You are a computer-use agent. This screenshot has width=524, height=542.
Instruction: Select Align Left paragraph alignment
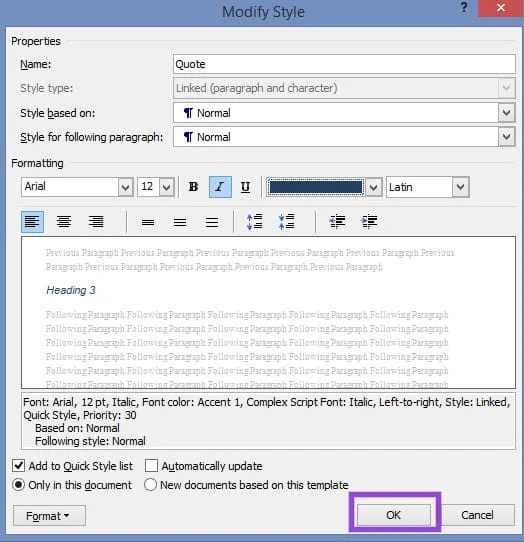tap(32, 222)
